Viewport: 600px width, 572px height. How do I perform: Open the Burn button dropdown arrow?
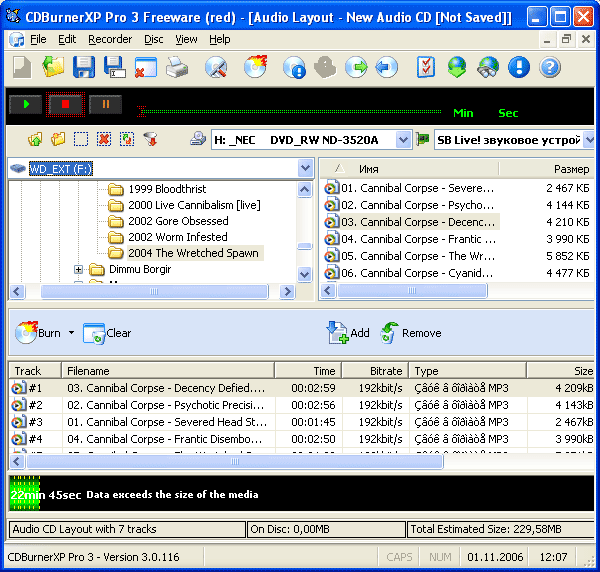coord(72,333)
